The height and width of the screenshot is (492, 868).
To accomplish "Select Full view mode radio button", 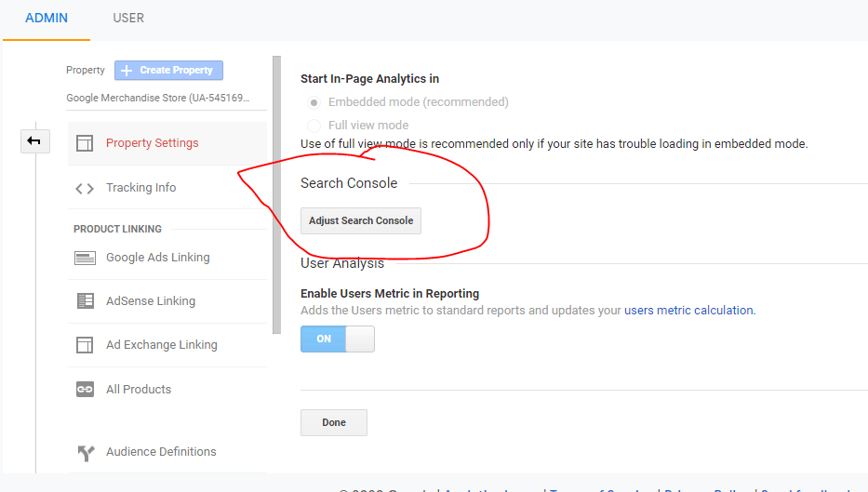I will pyautogui.click(x=314, y=126).
